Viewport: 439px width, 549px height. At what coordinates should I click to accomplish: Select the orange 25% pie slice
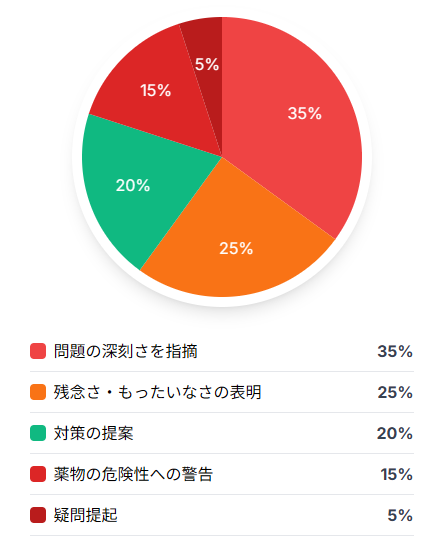coord(238,242)
